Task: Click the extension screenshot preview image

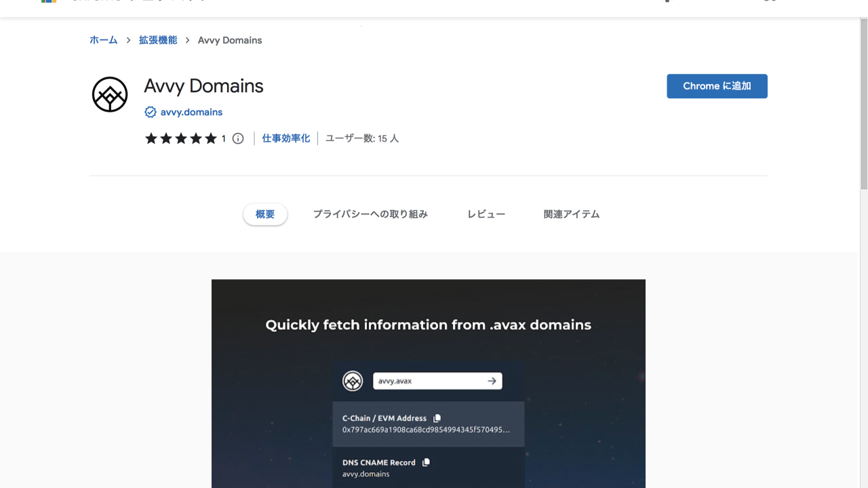Action: tap(429, 384)
